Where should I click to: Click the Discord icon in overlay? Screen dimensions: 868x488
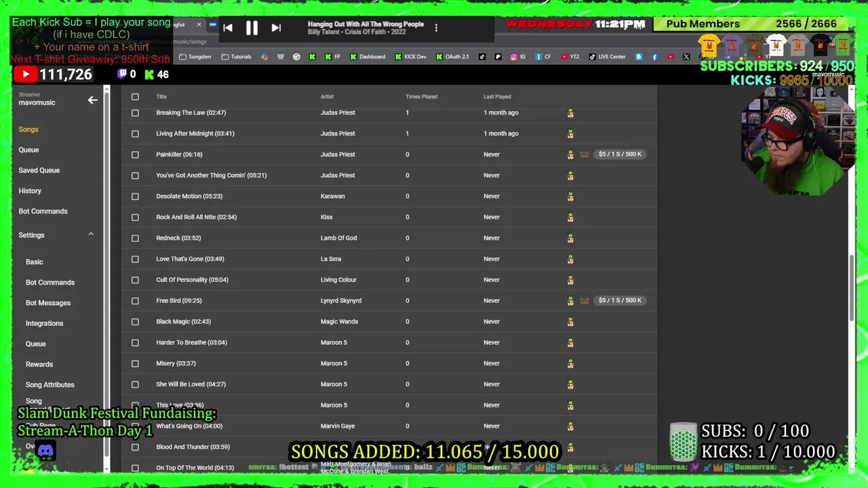coord(45,450)
